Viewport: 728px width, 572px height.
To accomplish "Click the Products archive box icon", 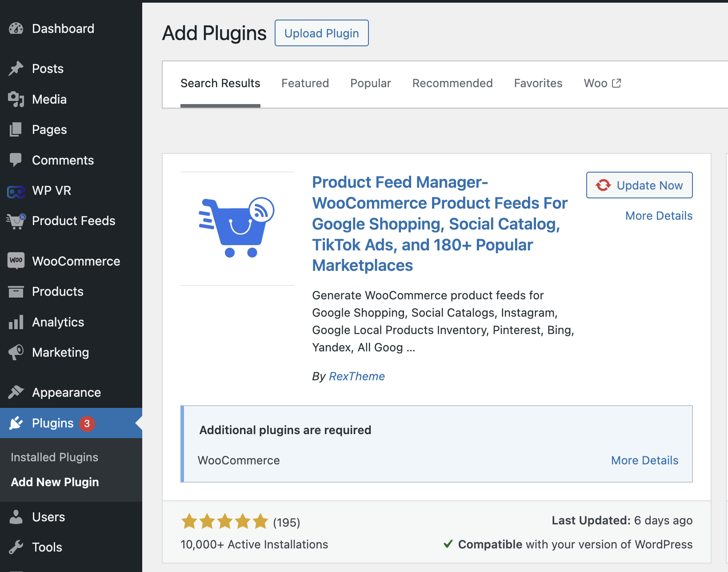I will click(x=16, y=291).
